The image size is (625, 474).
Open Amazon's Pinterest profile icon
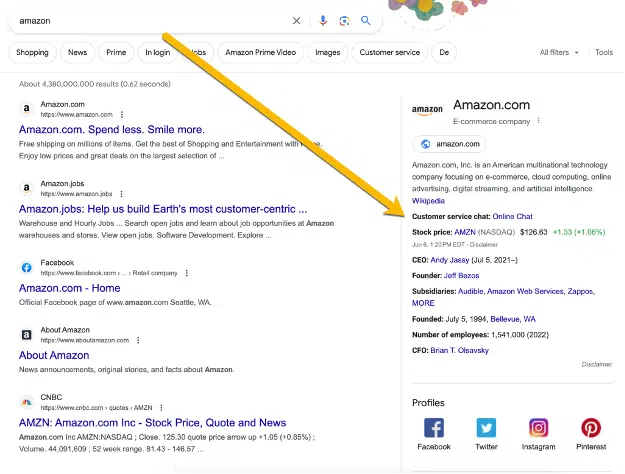point(590,428)
